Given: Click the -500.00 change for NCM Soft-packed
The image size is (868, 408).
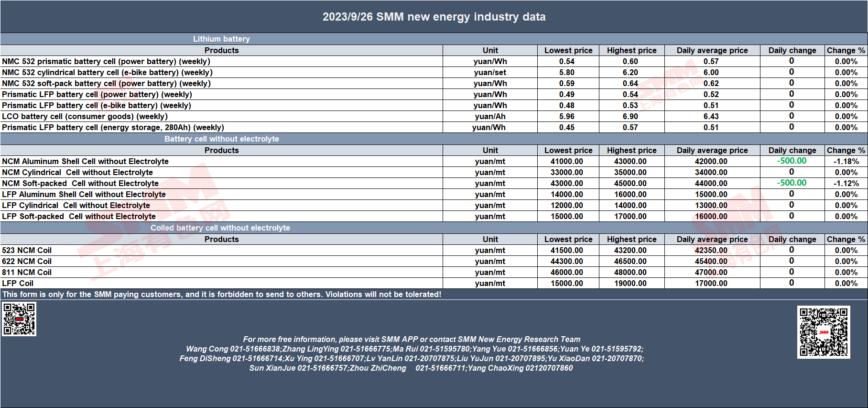Looking at the screenshot, I should point(792,183).
